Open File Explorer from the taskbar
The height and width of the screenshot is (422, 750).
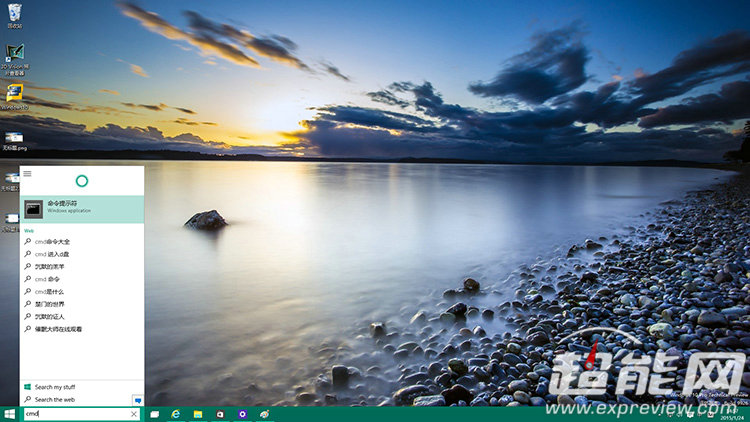pos(198,413)
